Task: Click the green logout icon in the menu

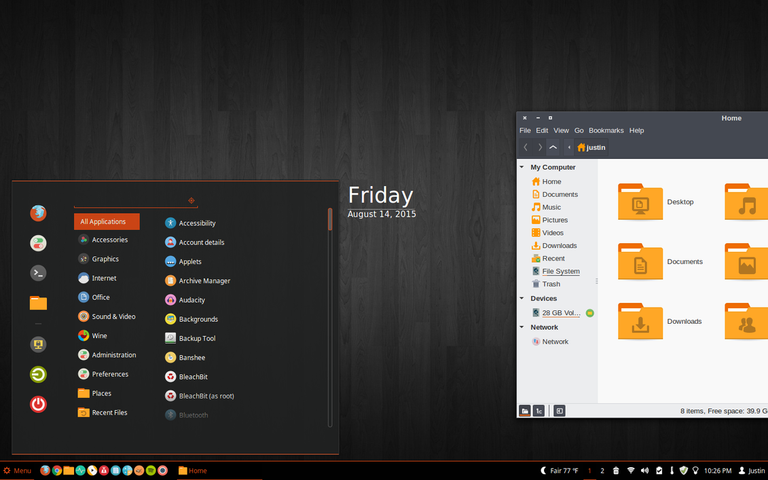Action: 38,375
